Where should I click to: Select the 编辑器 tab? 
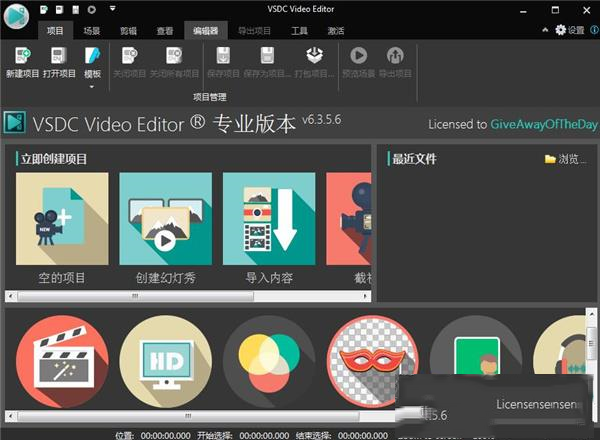click(205, 31)
